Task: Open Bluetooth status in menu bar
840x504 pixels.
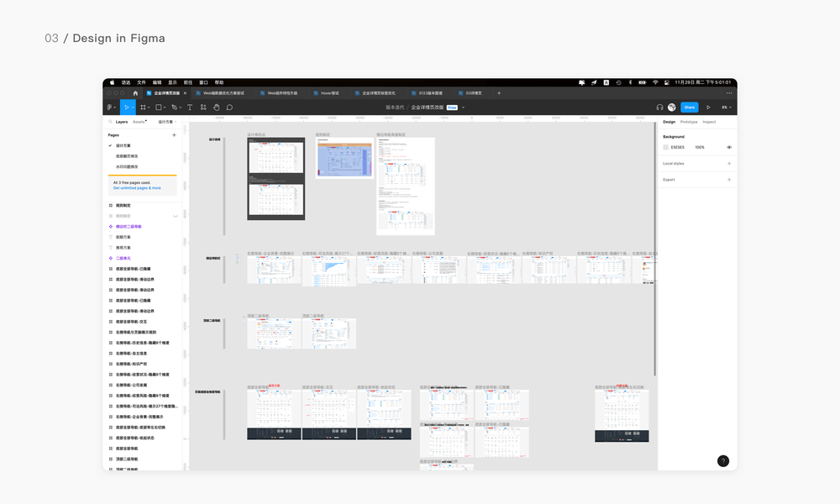Action: 630,82
